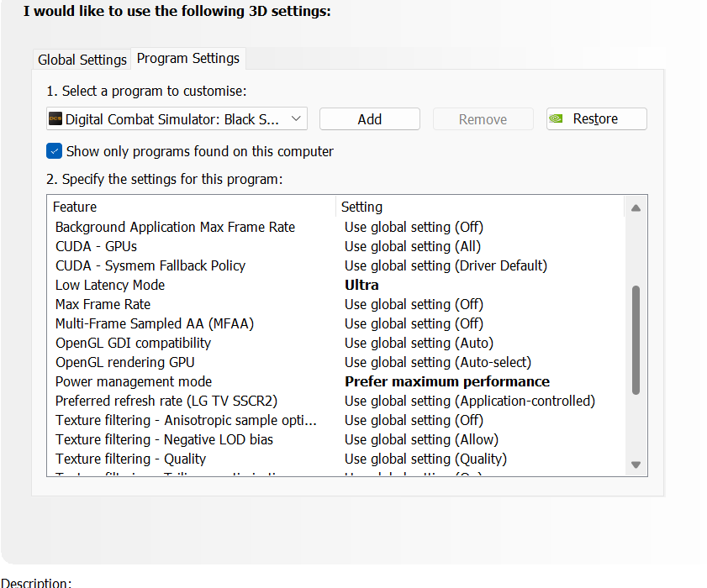Select CUDA - GPUs feature row
The image size is (707, 588).
point(96,246)
